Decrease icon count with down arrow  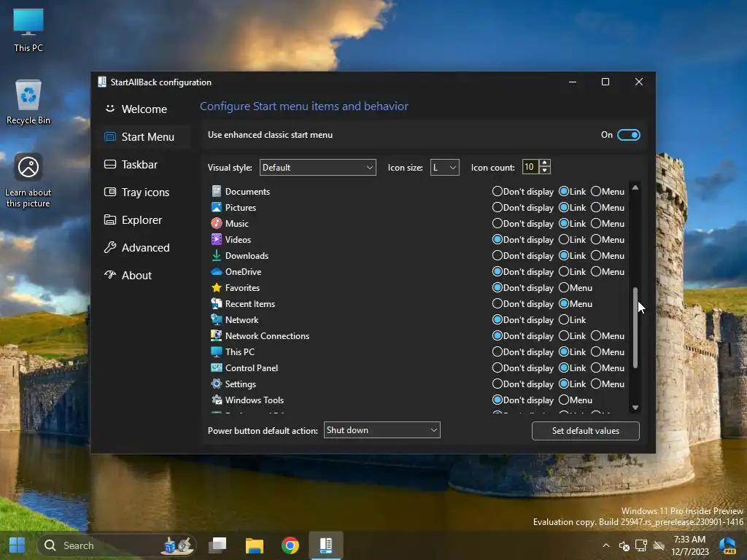(x=544, y=171)
